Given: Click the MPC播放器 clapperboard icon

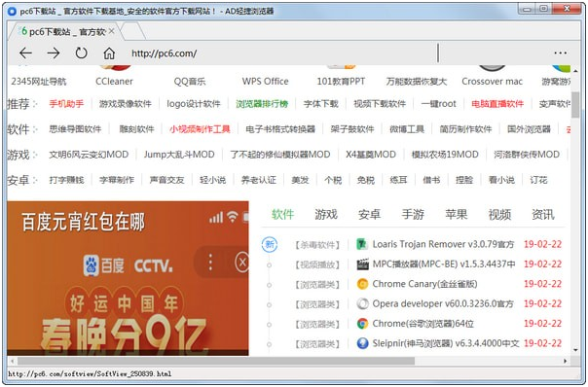Looking at the screenshot, I should (x=362, y=264).
